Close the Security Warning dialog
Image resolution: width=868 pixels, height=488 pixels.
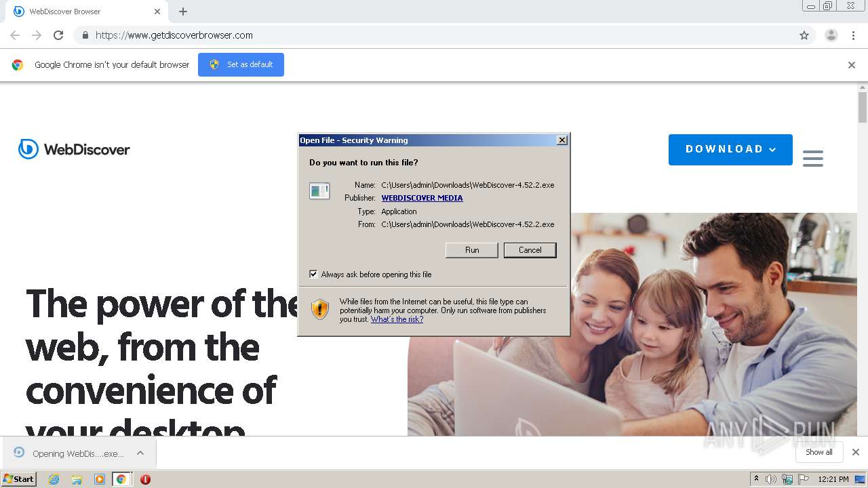click(562, 140)
